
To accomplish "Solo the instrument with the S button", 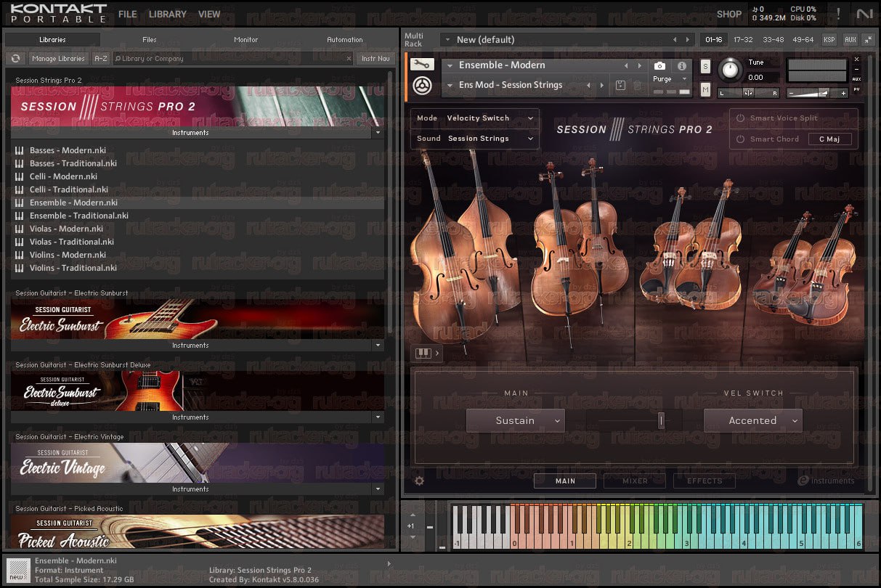I will 705,66.
